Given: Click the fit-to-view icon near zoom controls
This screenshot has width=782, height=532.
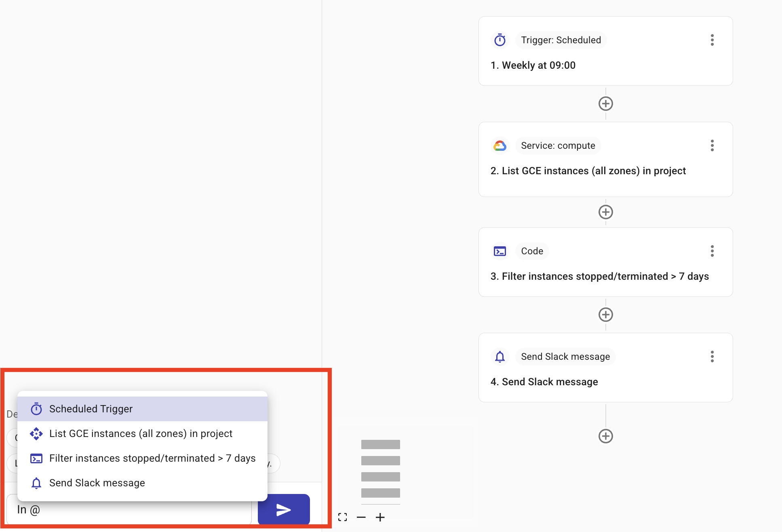Looking at the screenshot, I should click(343, 517).
